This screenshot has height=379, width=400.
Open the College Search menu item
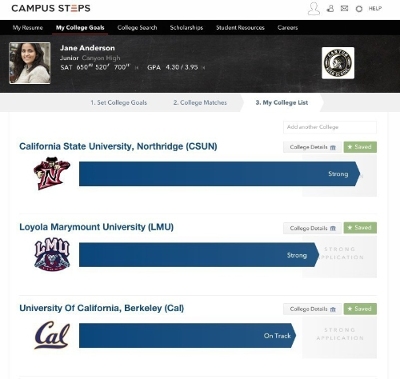coord(137,28)
